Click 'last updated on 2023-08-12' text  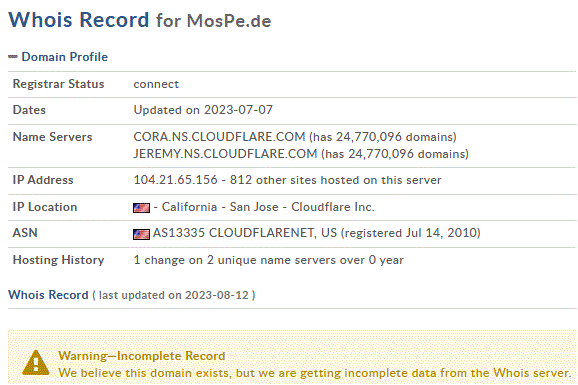[x=174, y=295]
